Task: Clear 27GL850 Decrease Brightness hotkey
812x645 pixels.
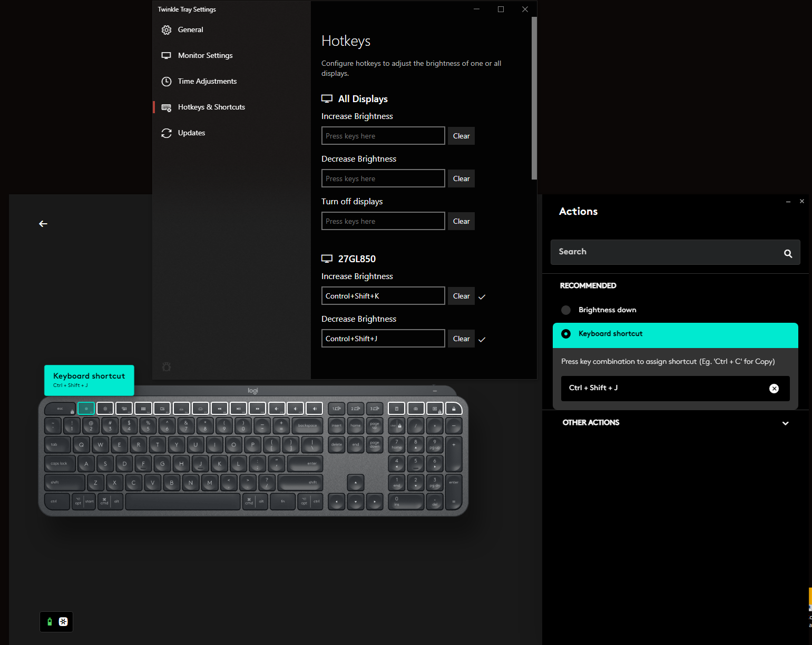Action: tap(461, 339)
